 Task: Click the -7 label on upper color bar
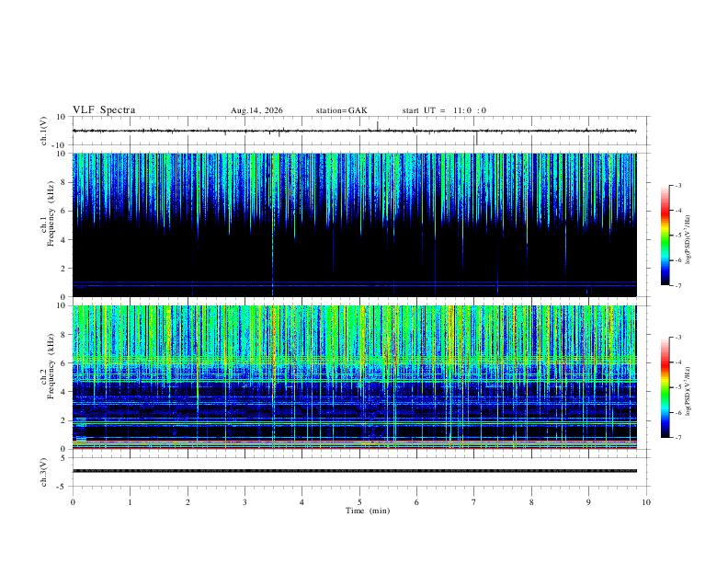[678, 286]
